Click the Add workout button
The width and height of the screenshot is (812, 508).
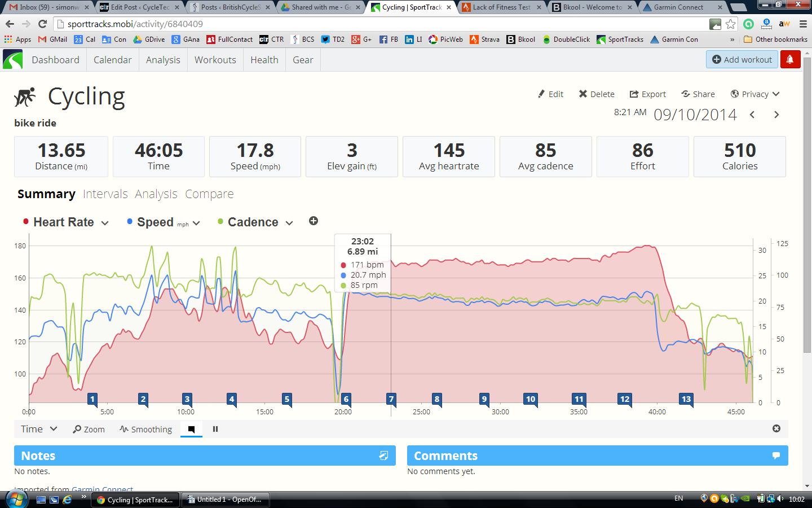741,59
